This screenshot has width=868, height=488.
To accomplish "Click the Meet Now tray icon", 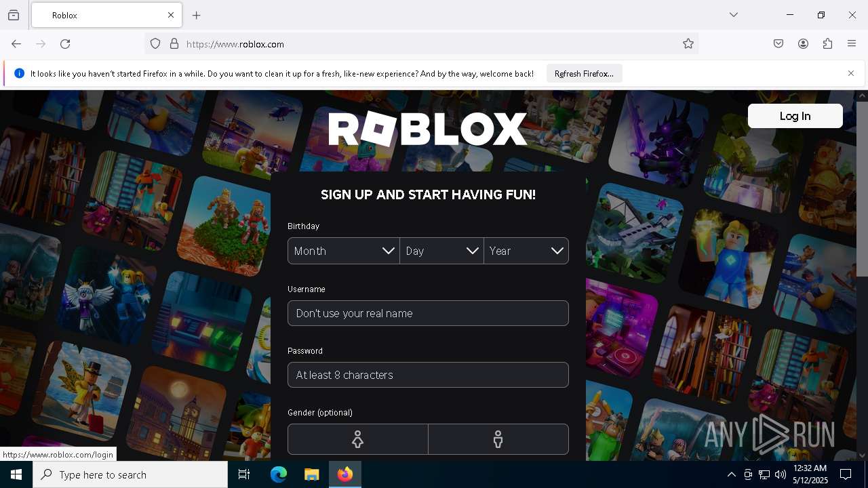I will pos(748,474).
